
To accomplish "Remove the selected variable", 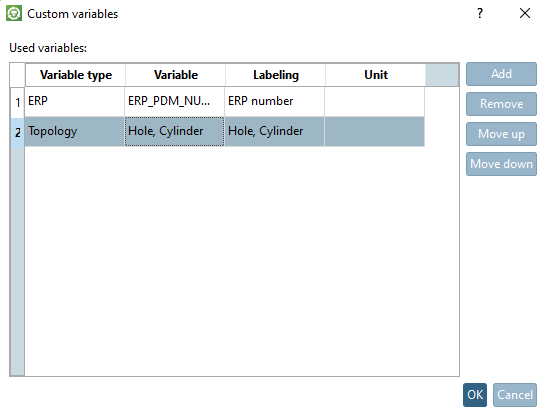I will [x=501, y=104].
